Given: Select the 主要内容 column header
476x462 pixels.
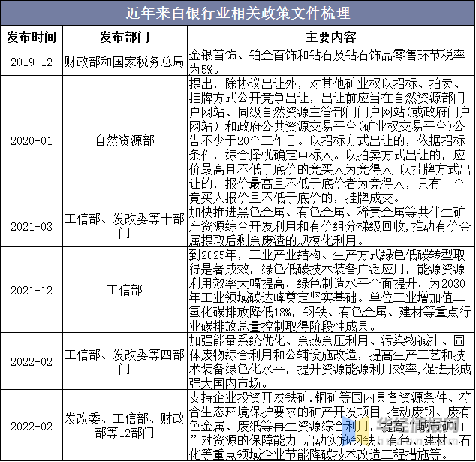Looking at the screenshot, I should (x=330, y=37).
